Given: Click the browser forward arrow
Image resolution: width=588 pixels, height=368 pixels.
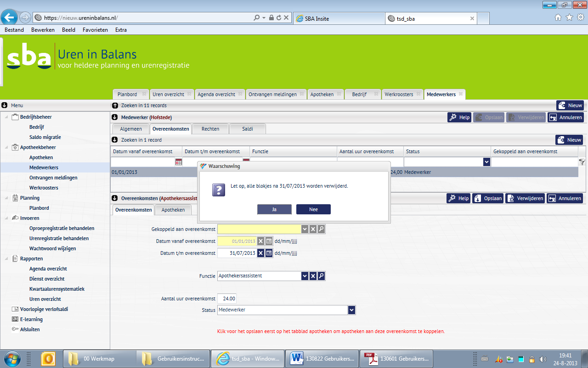Looking at the screenshot, I should pyautogui.click(x=25, y=17).
